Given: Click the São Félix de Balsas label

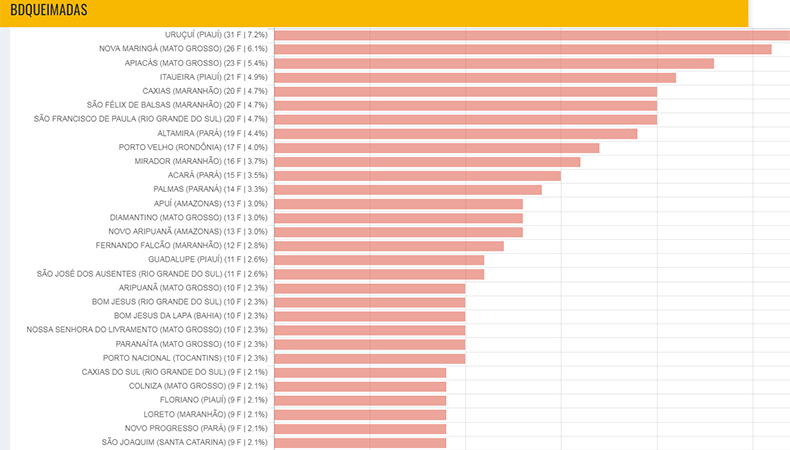Looking at the screenshot, I should [177, 105].
